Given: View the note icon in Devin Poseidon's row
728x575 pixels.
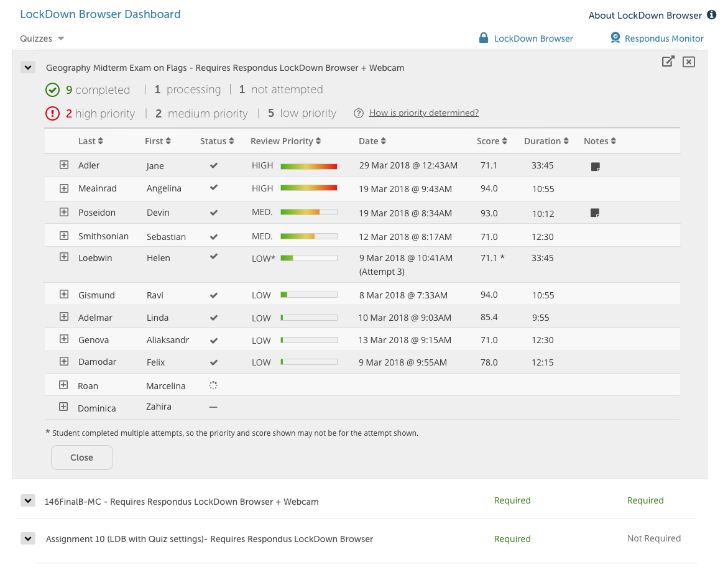Looking at the screenshot, I should [595, 211].
